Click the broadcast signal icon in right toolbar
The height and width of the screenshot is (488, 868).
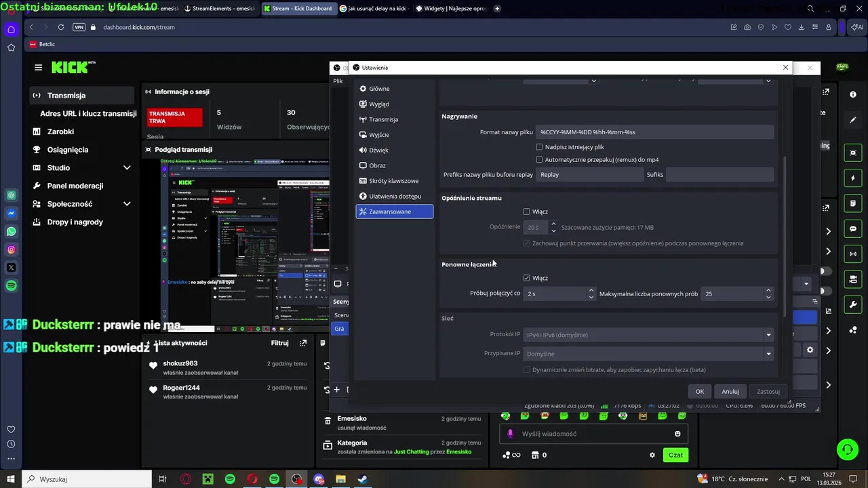853,254
